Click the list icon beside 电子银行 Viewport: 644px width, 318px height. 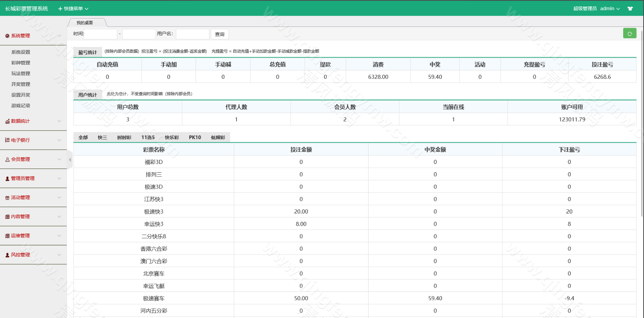[x=7, y=140]
